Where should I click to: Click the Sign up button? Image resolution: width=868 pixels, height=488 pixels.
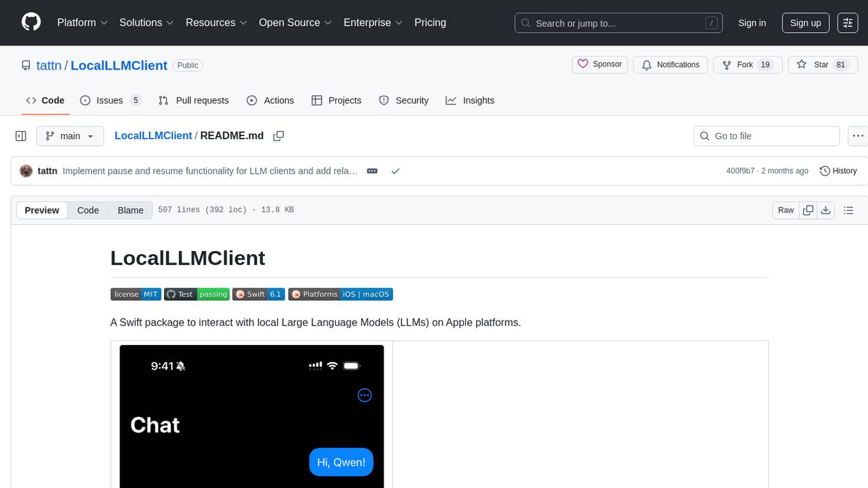(x=805, y=23)
